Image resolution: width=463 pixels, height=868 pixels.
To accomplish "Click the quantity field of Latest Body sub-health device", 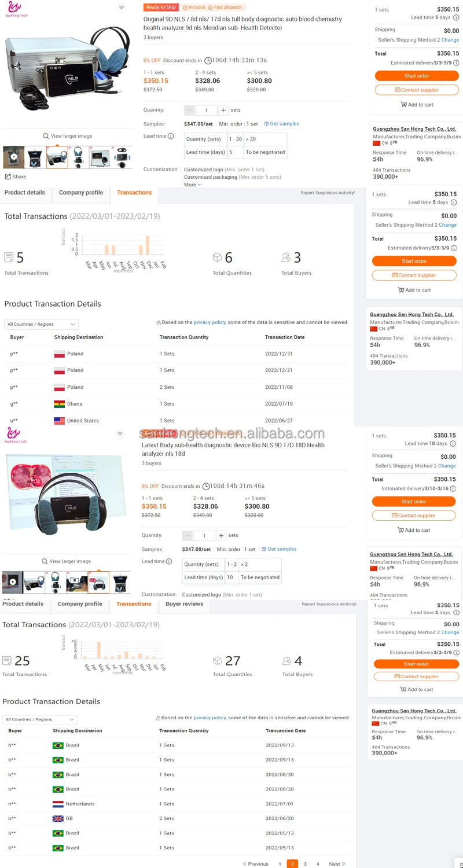I will [204, 536].
